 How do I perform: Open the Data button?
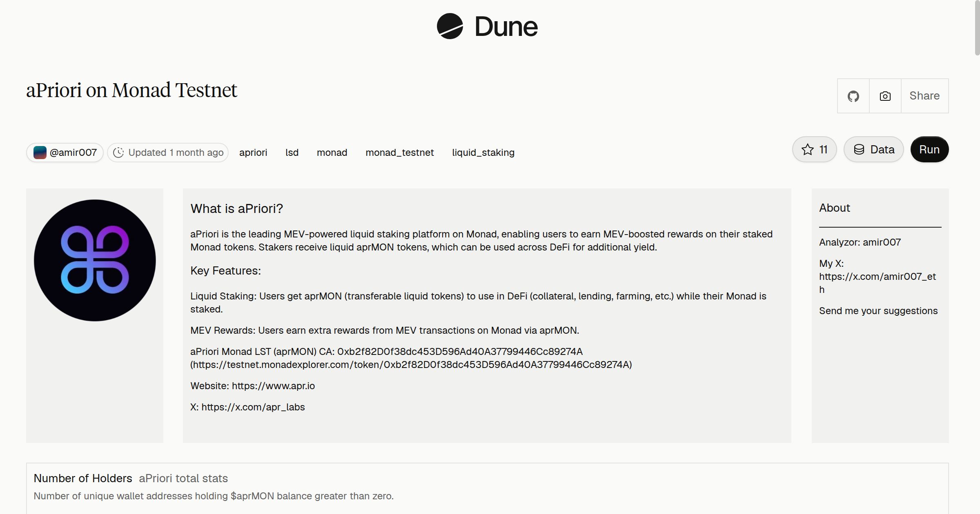(x=874, y=149)
